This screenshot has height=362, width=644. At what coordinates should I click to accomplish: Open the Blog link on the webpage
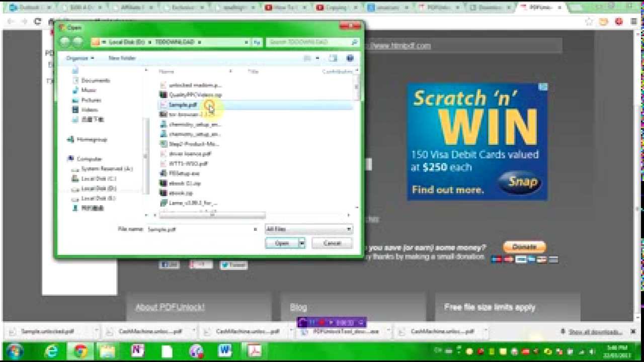point(298,307)
